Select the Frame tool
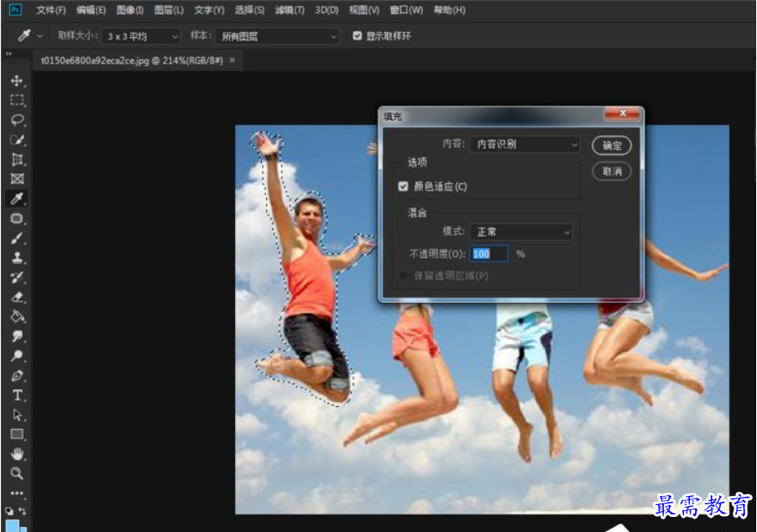 point(18,179)
